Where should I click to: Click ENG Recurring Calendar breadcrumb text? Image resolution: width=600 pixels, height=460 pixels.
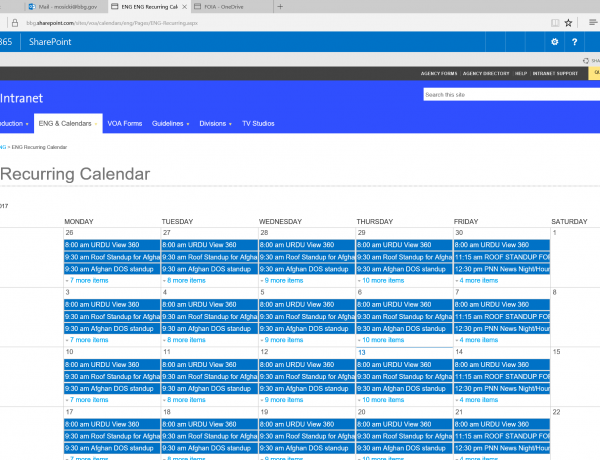click(39, 147)
